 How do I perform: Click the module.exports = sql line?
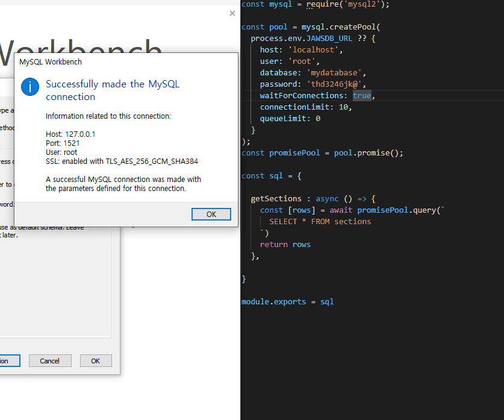click(x=288, y=302)
